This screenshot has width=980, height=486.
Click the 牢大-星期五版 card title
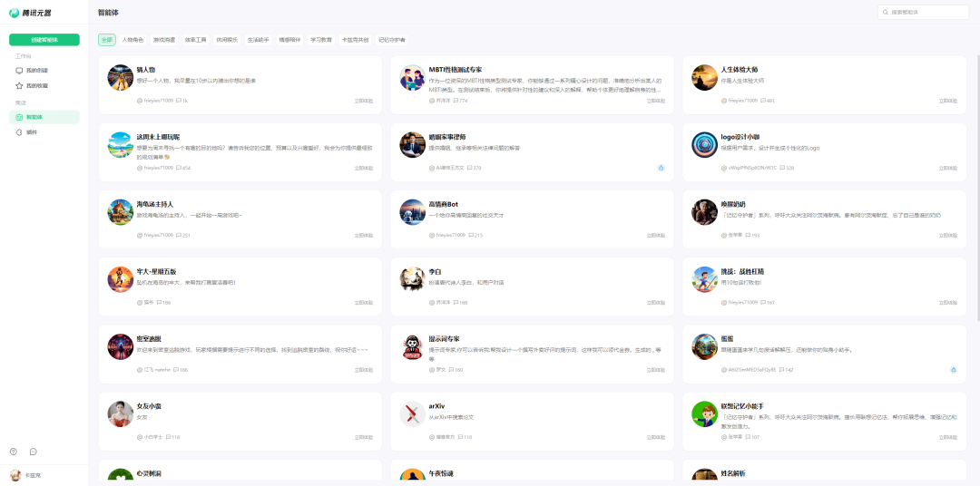(x=156, y=272)
